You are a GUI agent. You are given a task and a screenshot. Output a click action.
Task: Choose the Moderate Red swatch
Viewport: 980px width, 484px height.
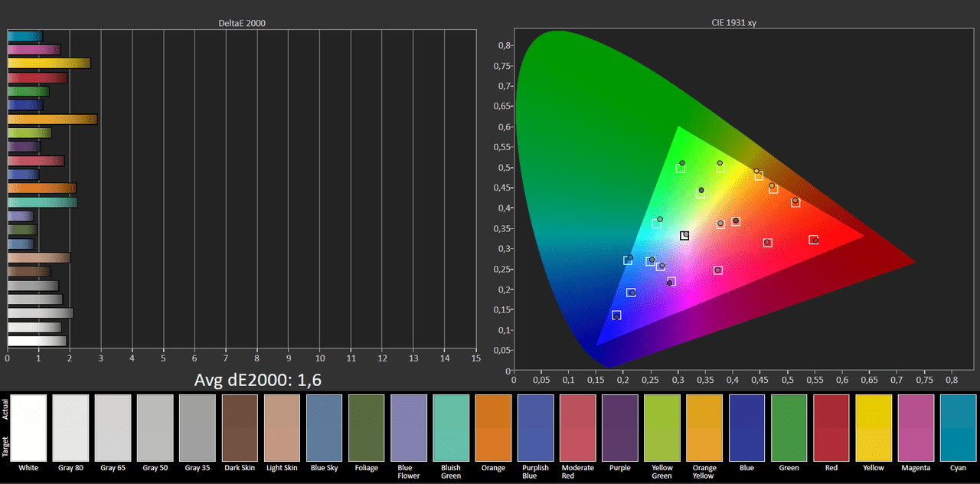coord(577,427)
